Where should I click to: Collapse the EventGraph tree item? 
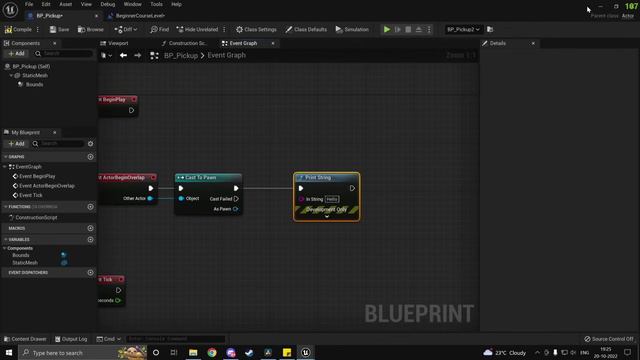coord(5,167)
